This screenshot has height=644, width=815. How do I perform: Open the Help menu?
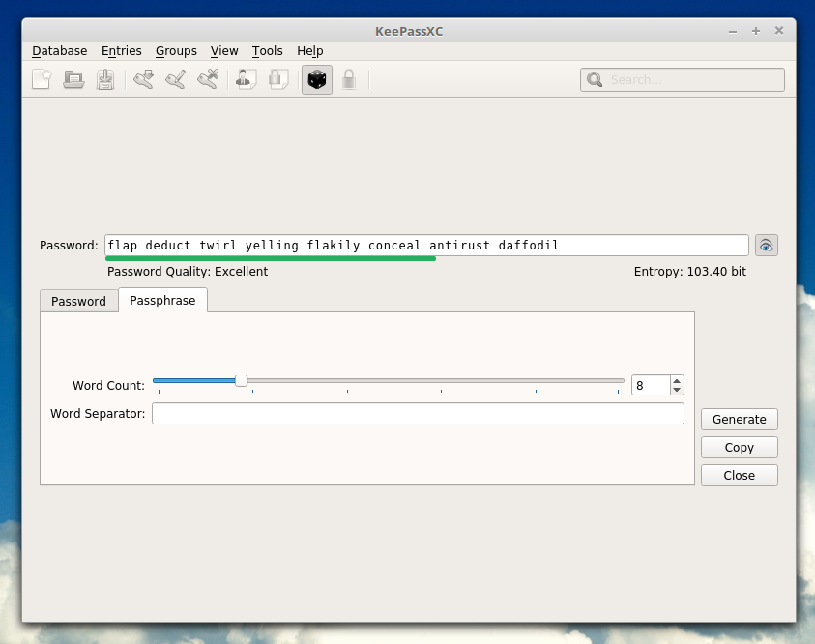pos(310,51)
